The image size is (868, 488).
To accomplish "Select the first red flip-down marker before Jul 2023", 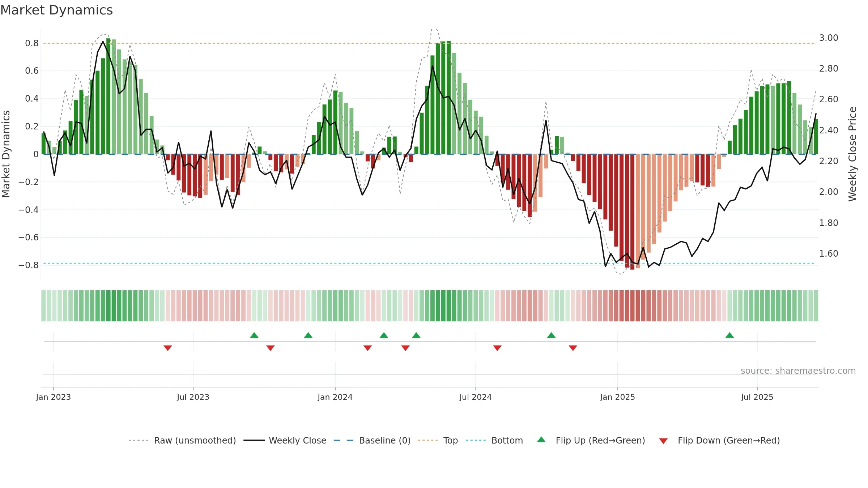I will (168, 348).
